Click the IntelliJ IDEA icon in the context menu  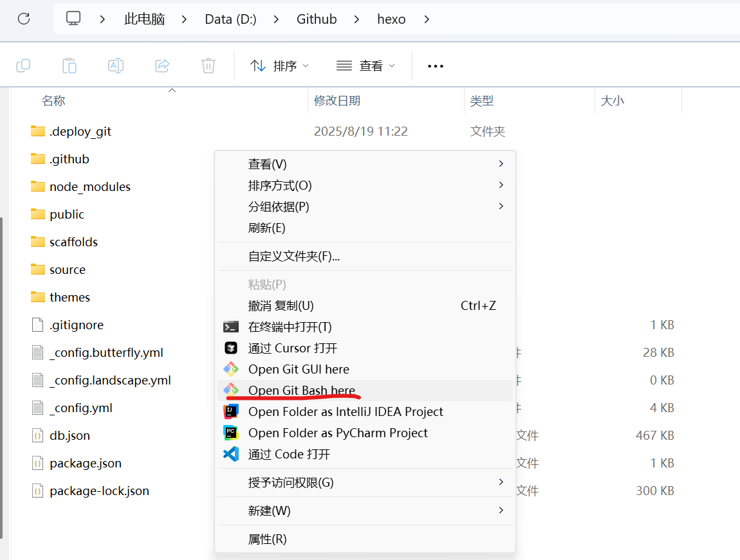[x=231, y=411]
